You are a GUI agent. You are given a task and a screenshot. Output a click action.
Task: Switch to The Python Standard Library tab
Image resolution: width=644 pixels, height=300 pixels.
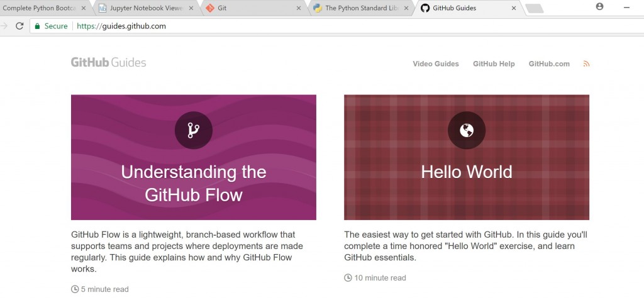point(362,8)
